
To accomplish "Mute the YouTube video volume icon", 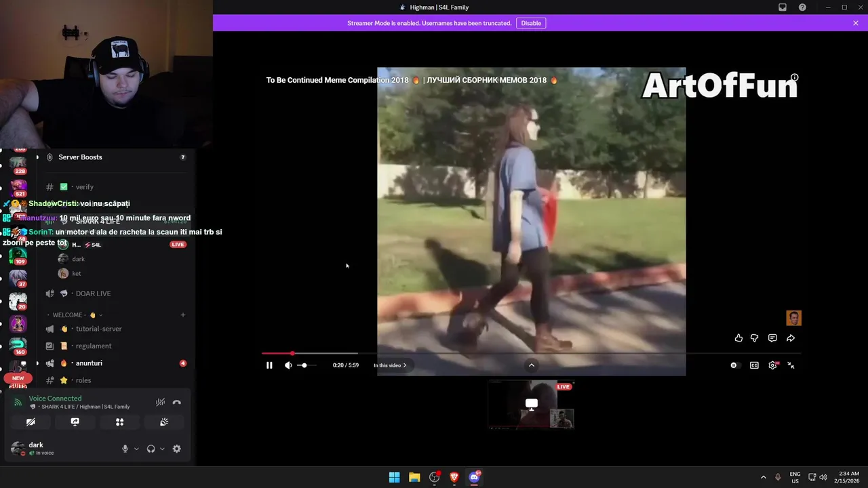I will pos(288,365).
